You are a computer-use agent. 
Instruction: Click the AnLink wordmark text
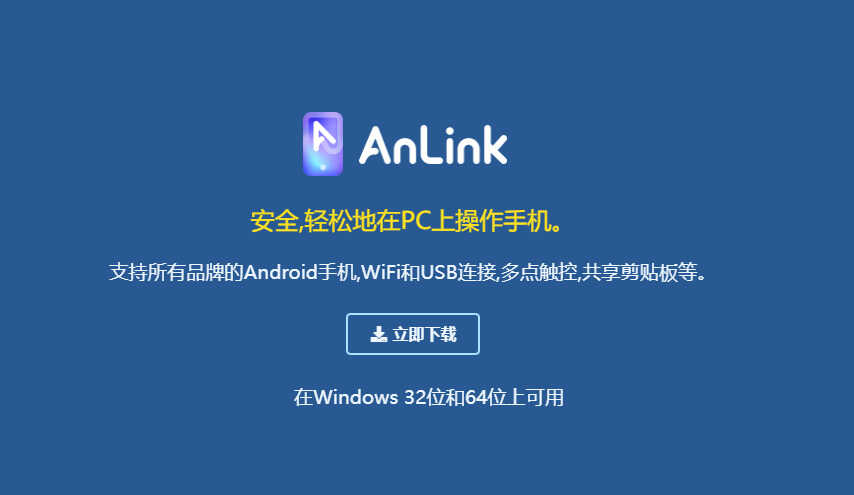[433, 145]
